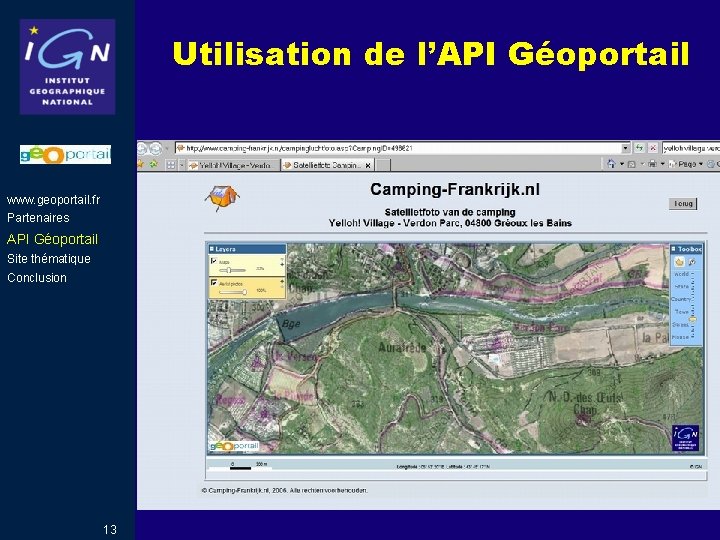720x540 pixels.
Task: Open the Partenaires sidebar section
Action: click(x=38, y=218)
